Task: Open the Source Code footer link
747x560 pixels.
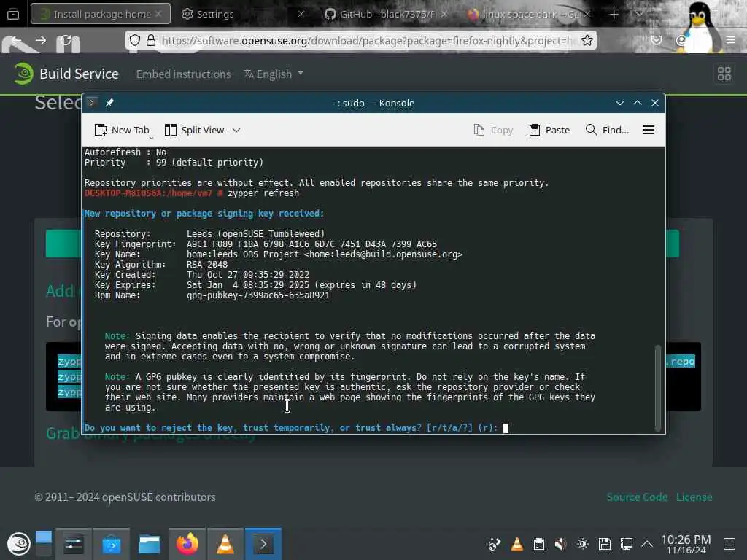Action: click(637, 497)
